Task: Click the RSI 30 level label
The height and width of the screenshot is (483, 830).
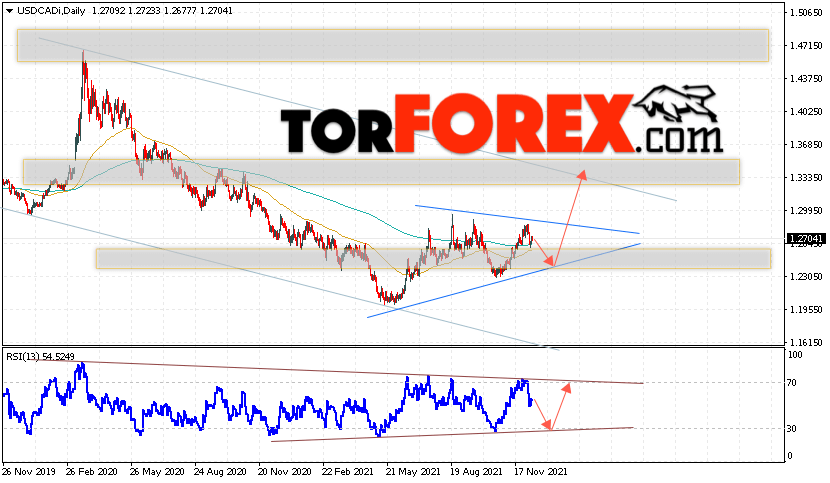Action: coord(792,428)
